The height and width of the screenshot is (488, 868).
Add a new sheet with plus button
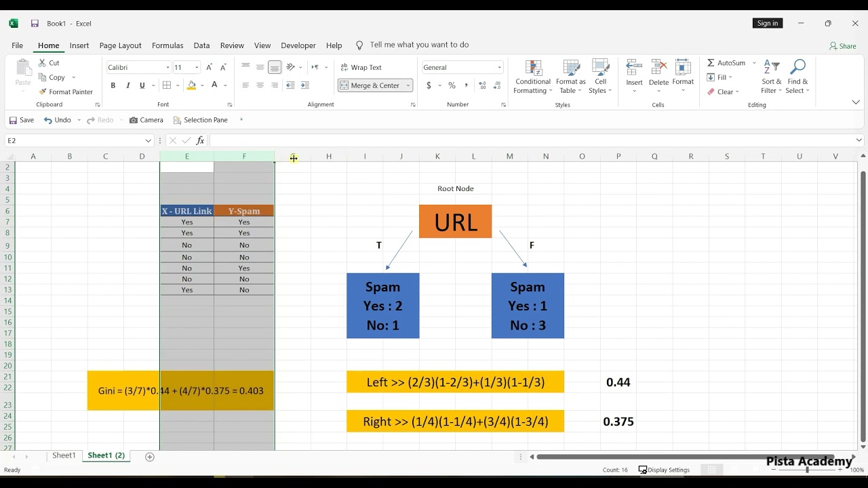click(x=150, y=457)
